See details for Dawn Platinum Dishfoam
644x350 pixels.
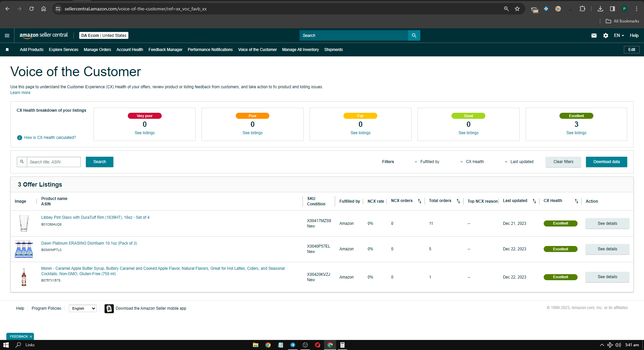pyautogui.click(x=607, y=249)
